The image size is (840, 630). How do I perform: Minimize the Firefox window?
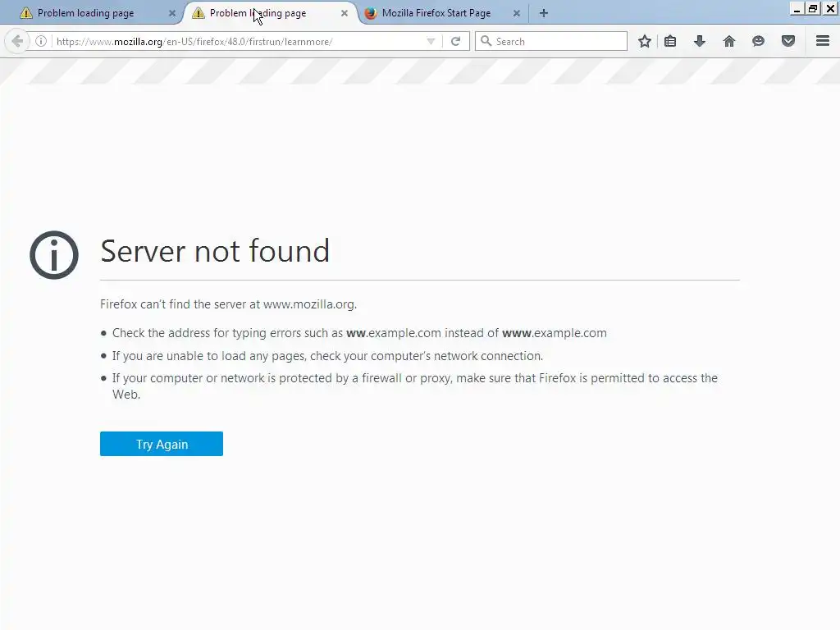797,9
